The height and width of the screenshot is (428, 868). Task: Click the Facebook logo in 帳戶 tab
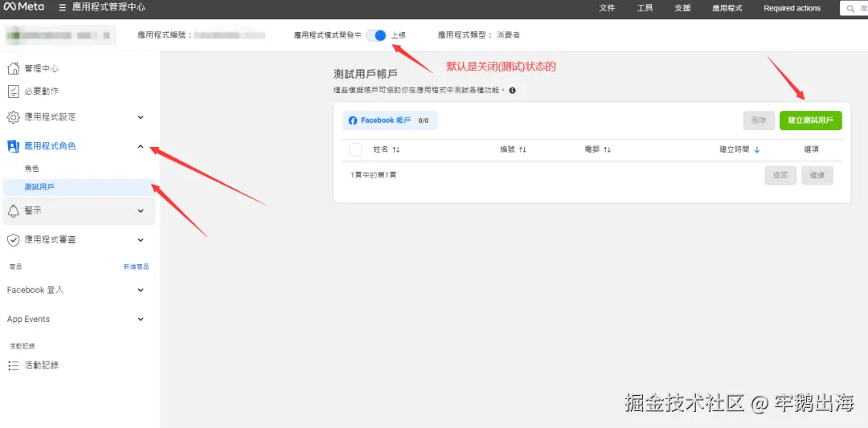tap(353, 120)
